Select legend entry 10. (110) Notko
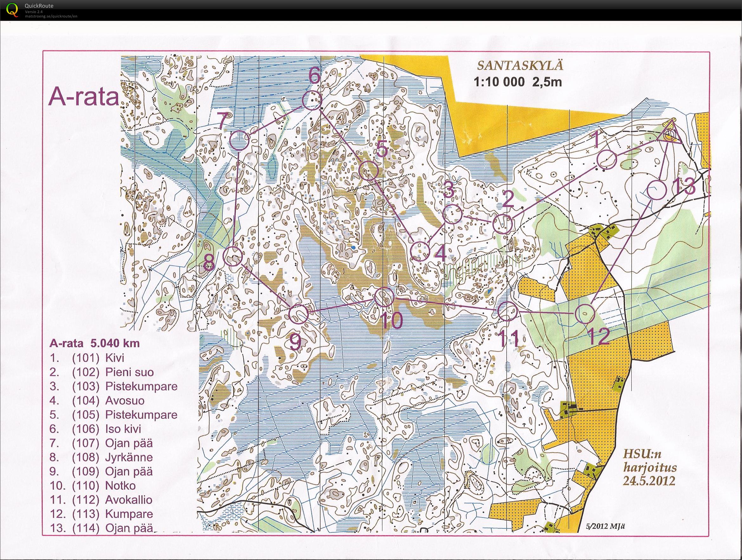Screen dimensions: 742x560 (x=93, y=485)
